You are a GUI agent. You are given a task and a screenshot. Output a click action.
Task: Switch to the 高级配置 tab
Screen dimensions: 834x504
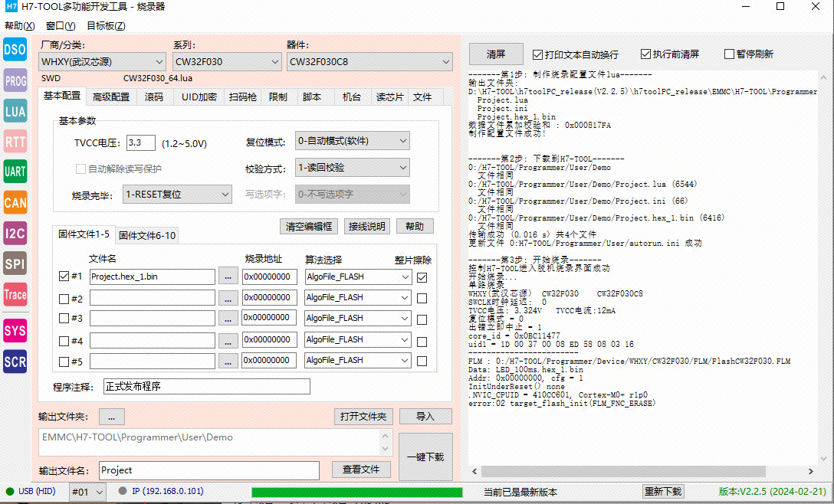pos(110,97)
